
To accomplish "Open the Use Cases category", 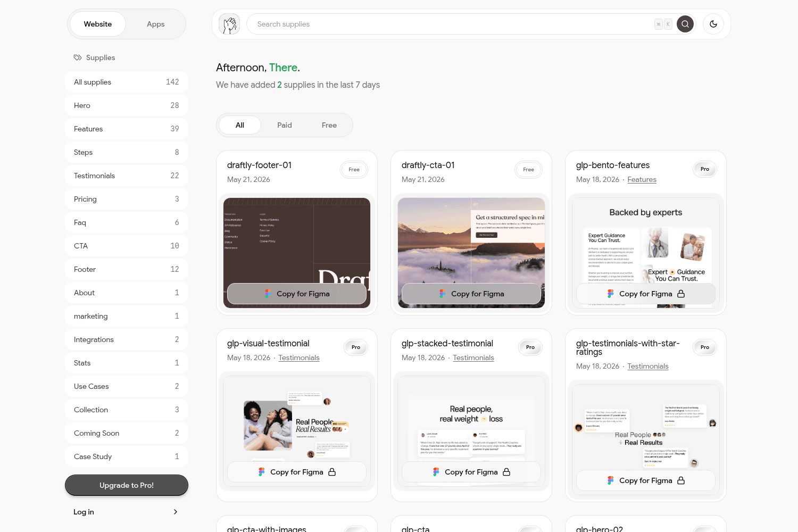I will click(127, 386).
